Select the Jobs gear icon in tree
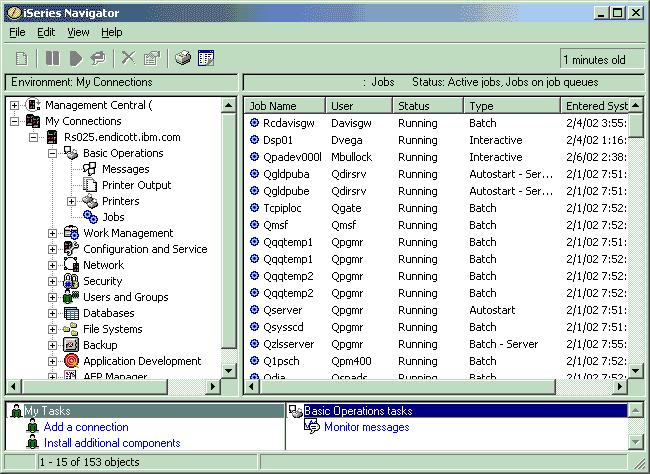Screen dimensions: 650x474 pos(90,217)
